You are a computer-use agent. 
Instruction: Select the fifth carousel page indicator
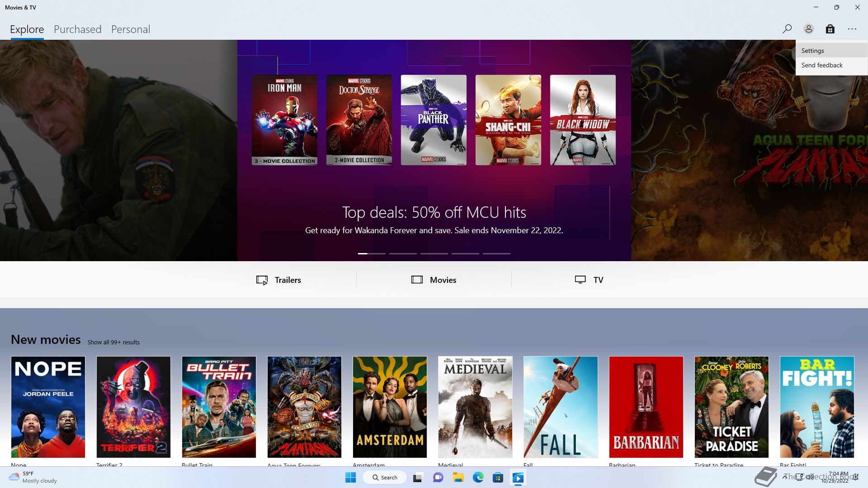click(x=496, y=253)
